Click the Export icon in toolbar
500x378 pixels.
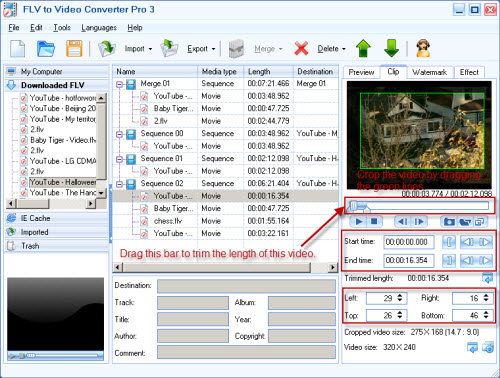click(x=169, y=49)
